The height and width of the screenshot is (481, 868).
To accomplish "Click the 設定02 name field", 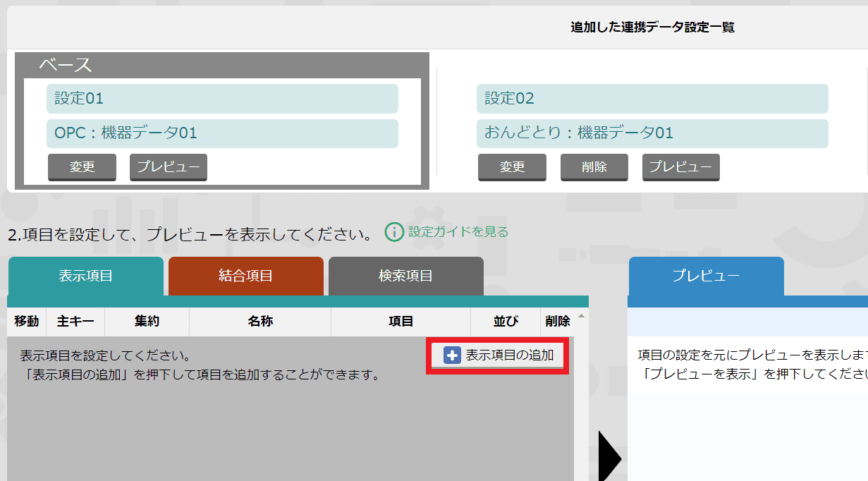I will pos(652,99).
